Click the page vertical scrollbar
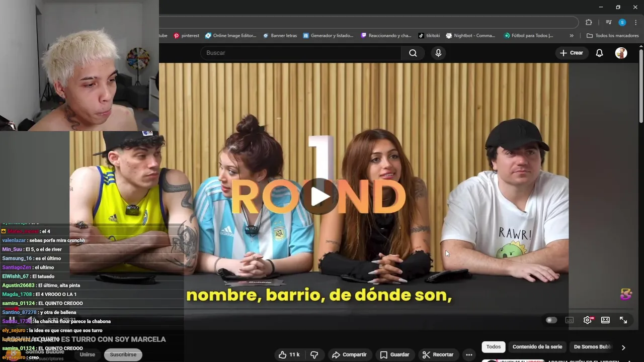Image resolution: width=644 pixels, height=362 pixels. point(641,85)
